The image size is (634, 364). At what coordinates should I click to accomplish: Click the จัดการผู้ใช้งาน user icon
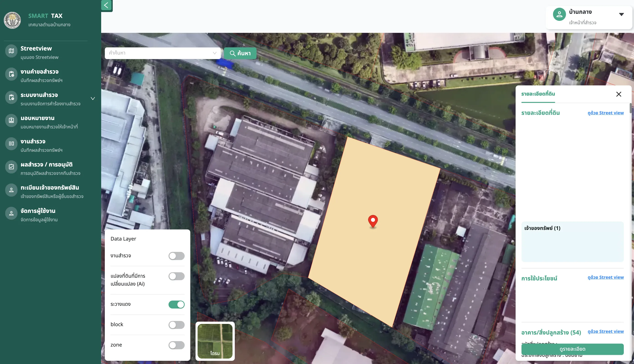[x=11, y=214]
